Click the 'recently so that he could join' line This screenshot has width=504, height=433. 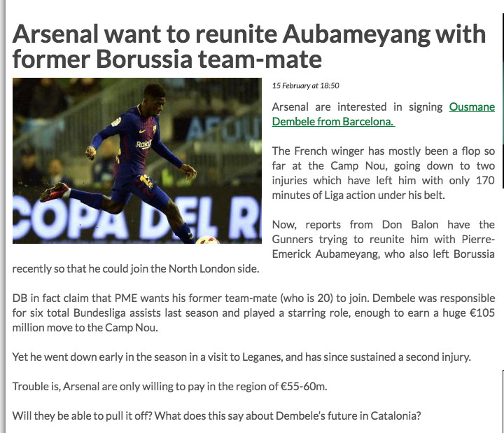pyautogui.click(x=136, y=268)
